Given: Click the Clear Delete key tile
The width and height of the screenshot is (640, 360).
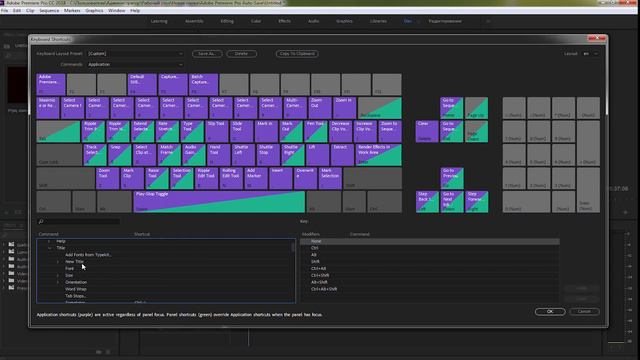Looking at the screenshot, I should pyautogui.click(x=427, y=131).
